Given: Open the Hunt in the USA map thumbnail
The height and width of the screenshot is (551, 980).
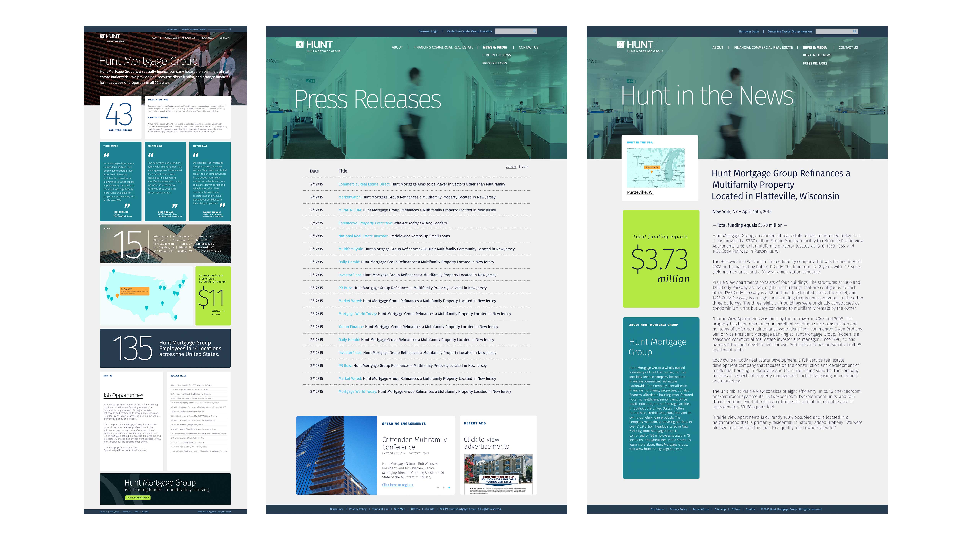Looking at the screenshot, I should [x=656, y=168].
